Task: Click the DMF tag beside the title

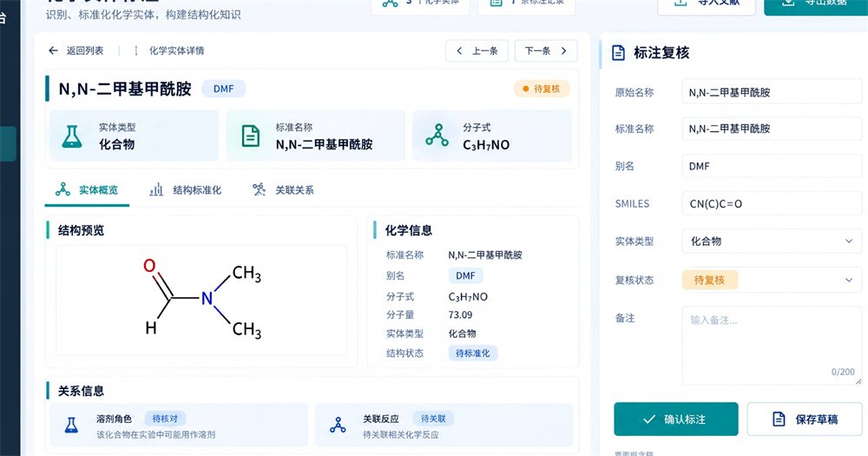Action: coord(224,89)
